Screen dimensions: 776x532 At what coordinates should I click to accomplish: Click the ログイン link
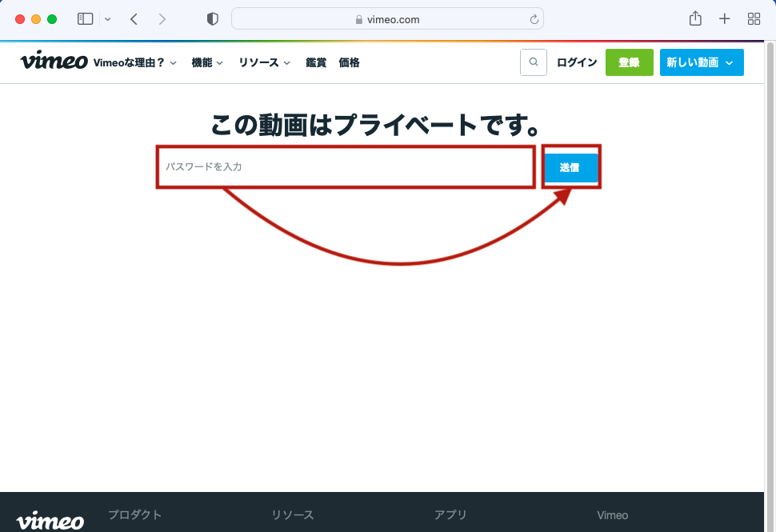click(577, 62)
